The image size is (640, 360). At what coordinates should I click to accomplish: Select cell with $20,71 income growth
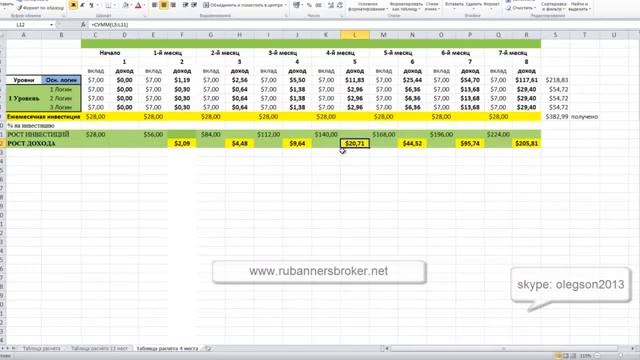[354, 143]
